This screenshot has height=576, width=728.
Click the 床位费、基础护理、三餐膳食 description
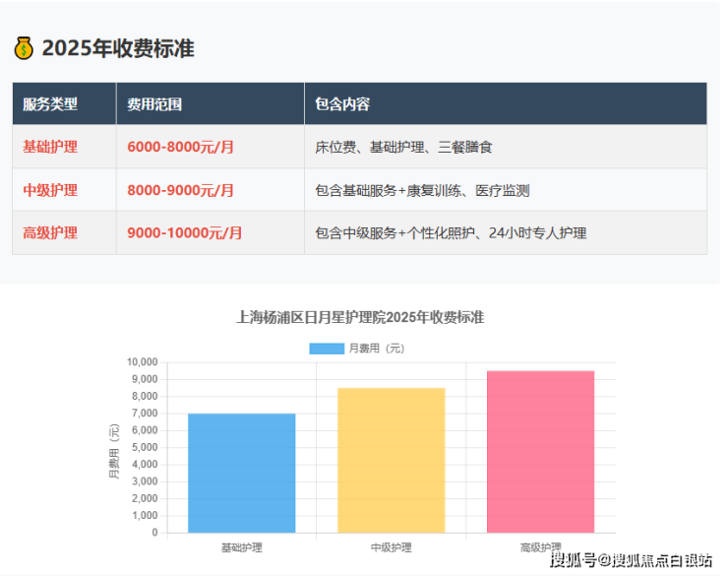[403, 147]
